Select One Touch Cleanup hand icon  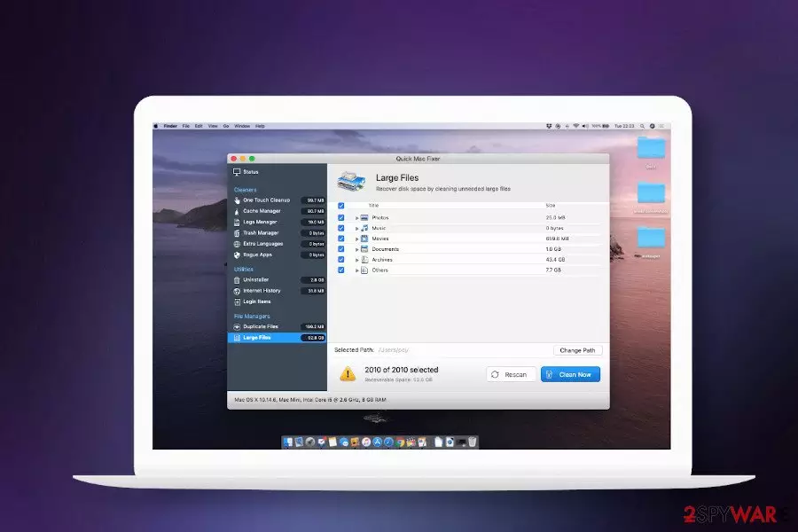pyautogui.click(x=237, y=200)
